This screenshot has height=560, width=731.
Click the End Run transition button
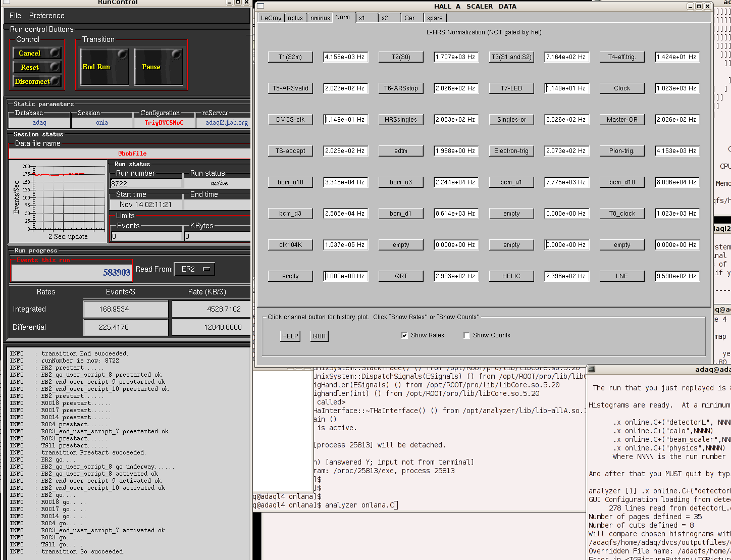[105, 67]
